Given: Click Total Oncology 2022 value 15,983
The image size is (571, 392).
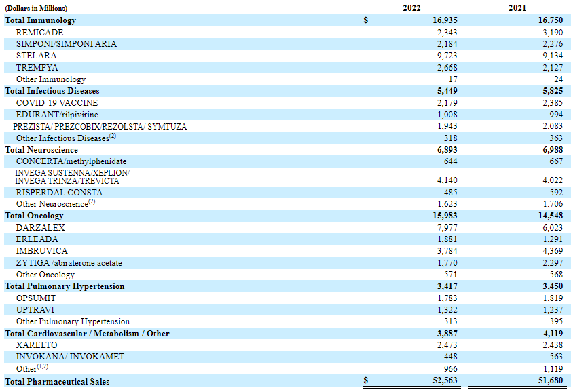Looking at the screenshot, I should point(445,216).
